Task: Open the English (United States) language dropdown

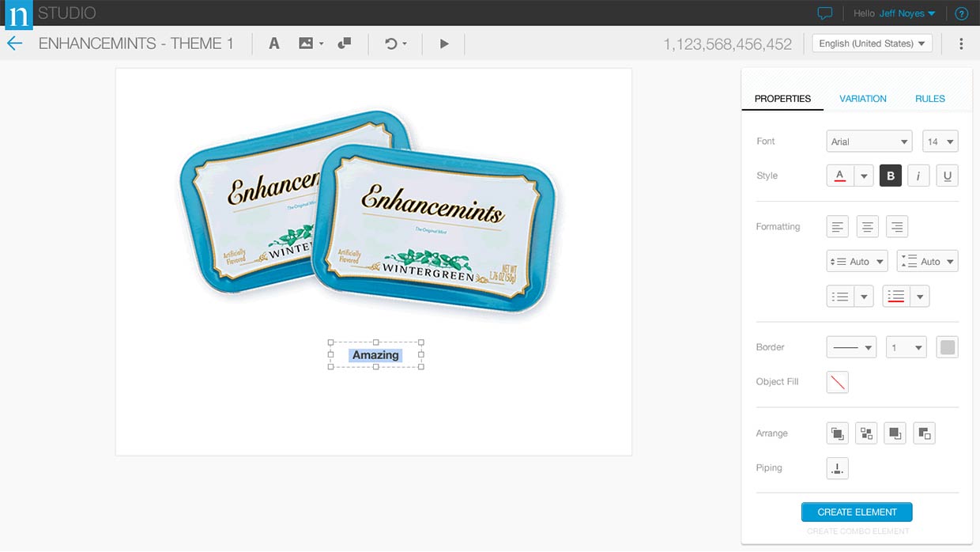Action: pos(873,43)
